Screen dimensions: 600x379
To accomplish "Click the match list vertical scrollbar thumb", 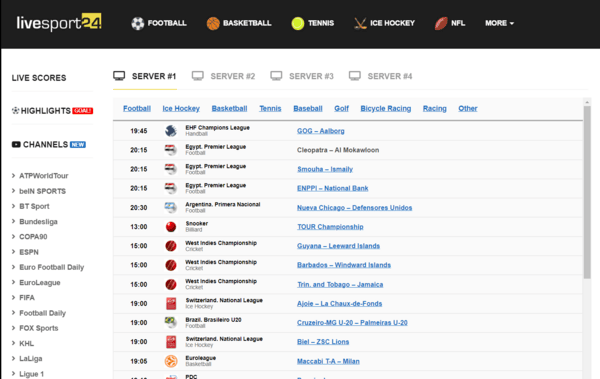I will pos(587,192).
